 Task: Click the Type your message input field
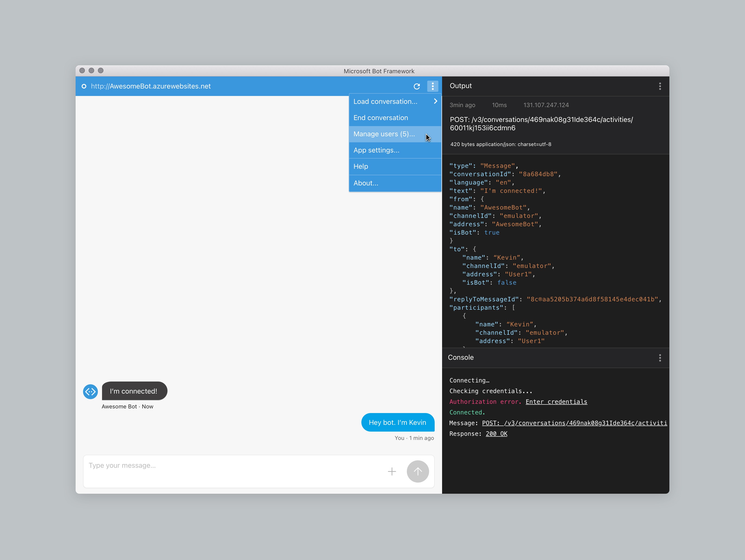[232, 466]
